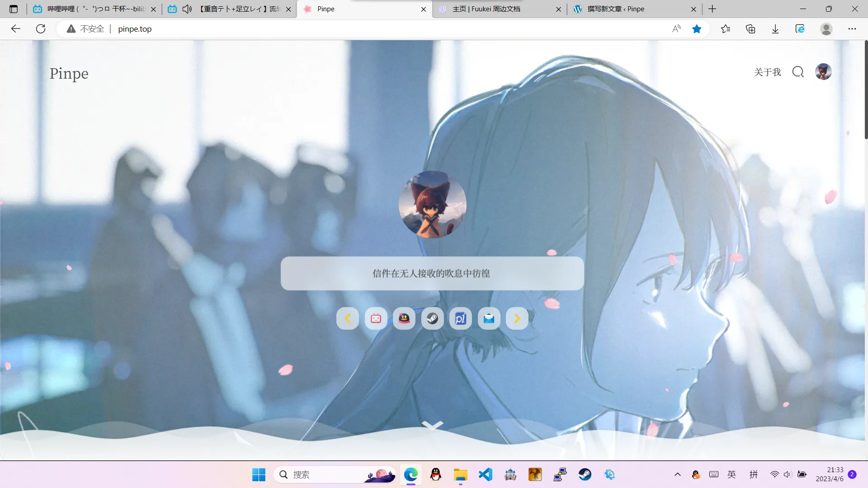This screenshot has width=868, height=488.
Task: Open the tab actions menu icon
Action: [14, 9]
